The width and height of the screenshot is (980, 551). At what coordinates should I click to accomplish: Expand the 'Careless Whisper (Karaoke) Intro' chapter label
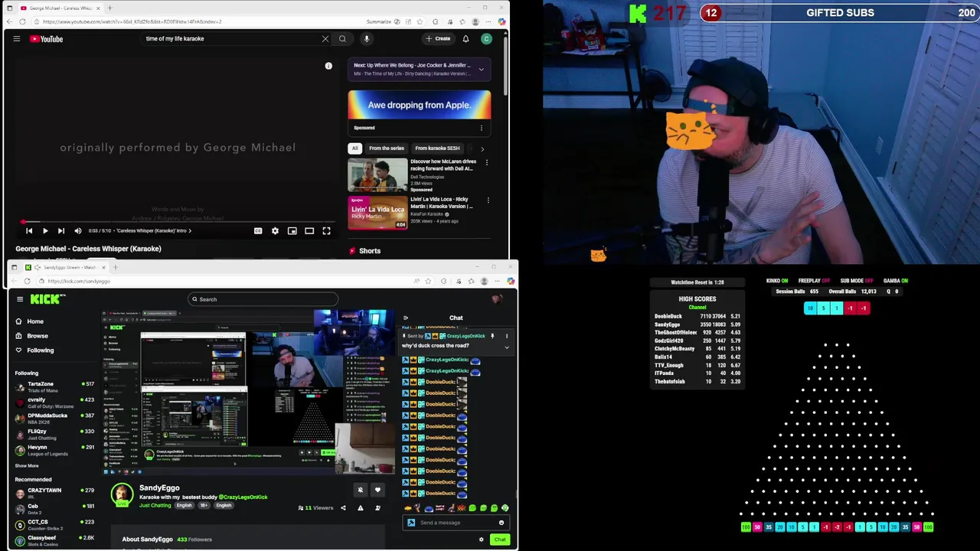tap(154, 230)
